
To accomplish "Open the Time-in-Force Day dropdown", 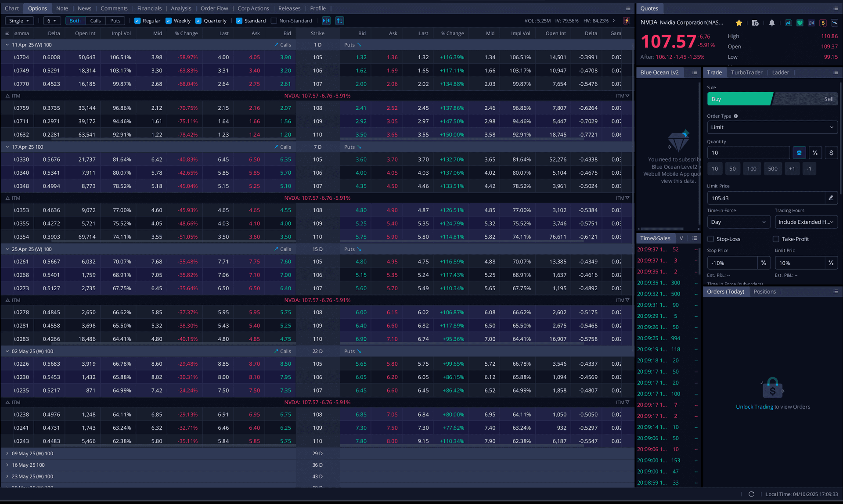I will 738,222.
